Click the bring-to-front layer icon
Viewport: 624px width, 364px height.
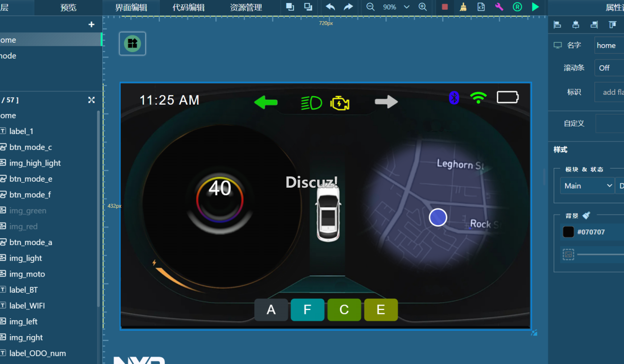tap(290, 7)
